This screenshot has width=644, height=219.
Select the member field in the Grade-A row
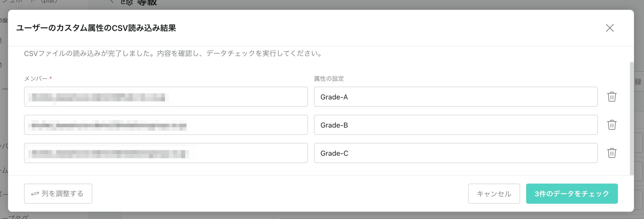(166, 97)
